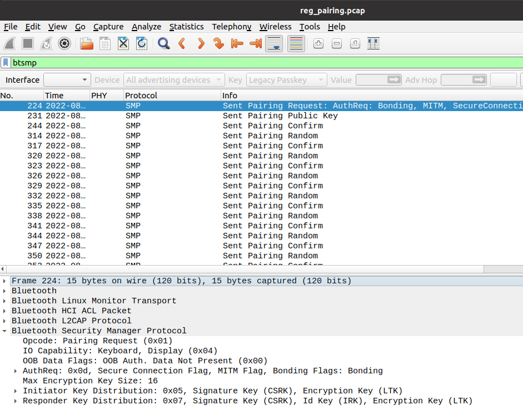Screen dimensions: 523x420
Task: Toggle packet list colorization
Action: pyautogui.click(x=296, y=43)
